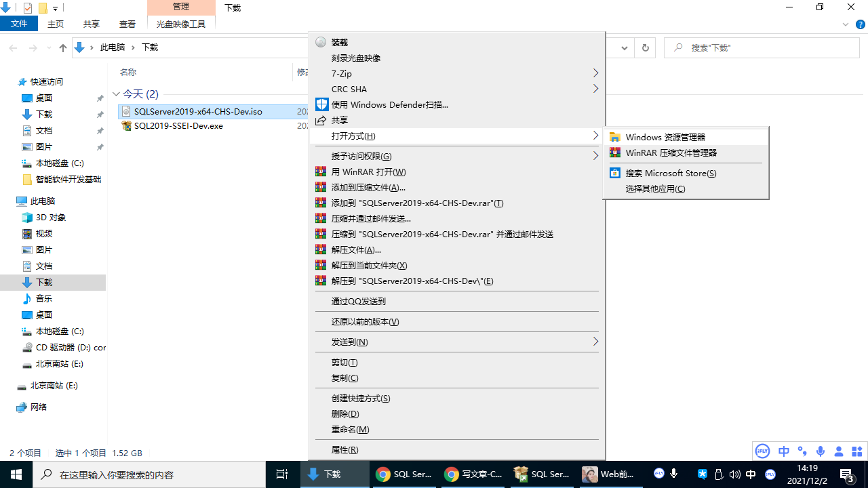Collapse the 今天 (2) group chevron
Image resolution: width=868 pixels, height=488 pixels.
click(x=116, y=94)
